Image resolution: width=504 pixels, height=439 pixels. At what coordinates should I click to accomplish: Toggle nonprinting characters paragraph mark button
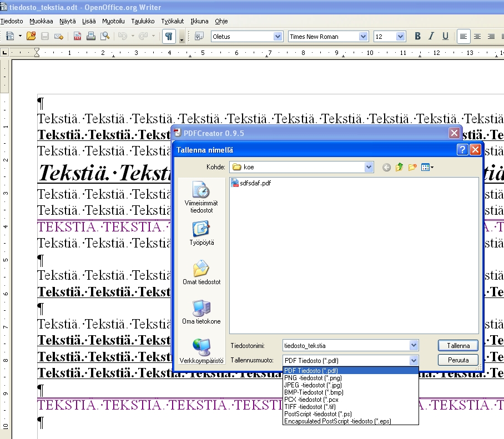pos(169,37)
